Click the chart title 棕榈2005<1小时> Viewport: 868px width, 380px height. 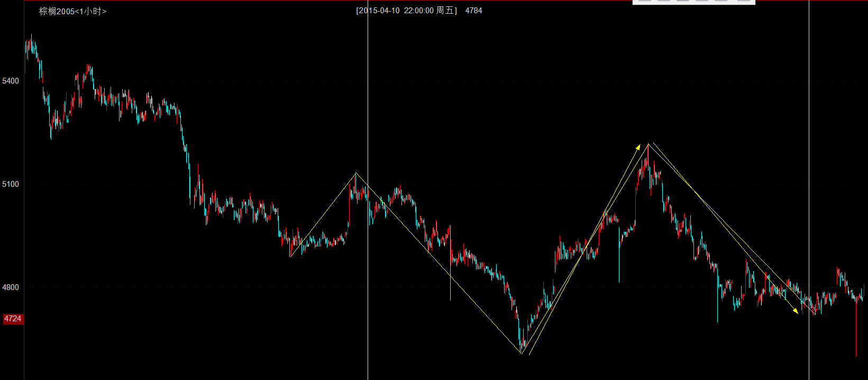click(73, 11)
